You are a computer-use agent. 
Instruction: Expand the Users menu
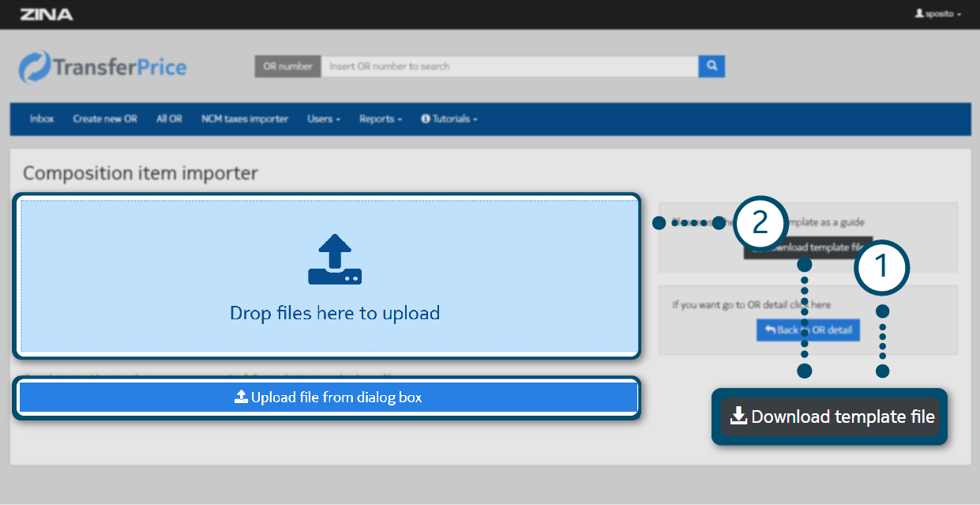coord(323,119)
